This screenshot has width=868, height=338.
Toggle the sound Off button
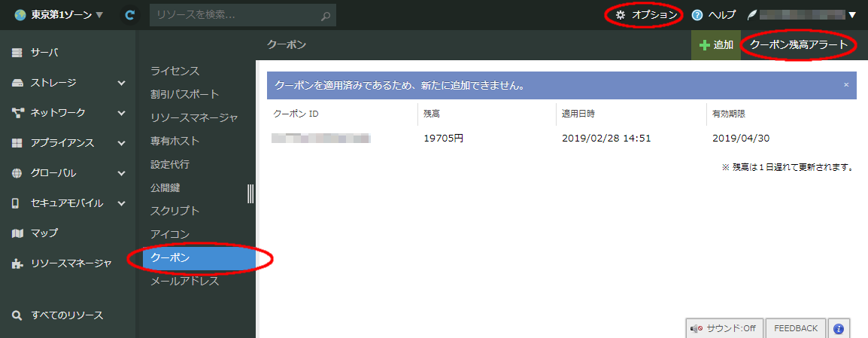(x=724, y=328)
